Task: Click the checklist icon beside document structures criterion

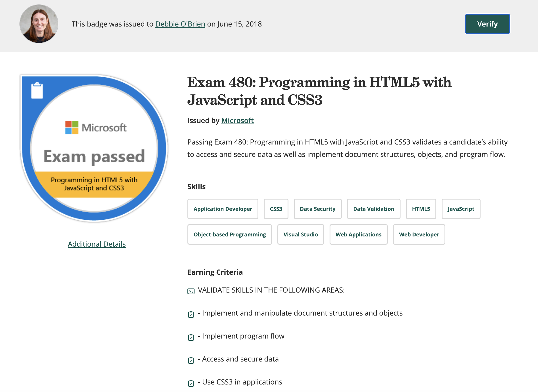Action: tap(191, 314)
